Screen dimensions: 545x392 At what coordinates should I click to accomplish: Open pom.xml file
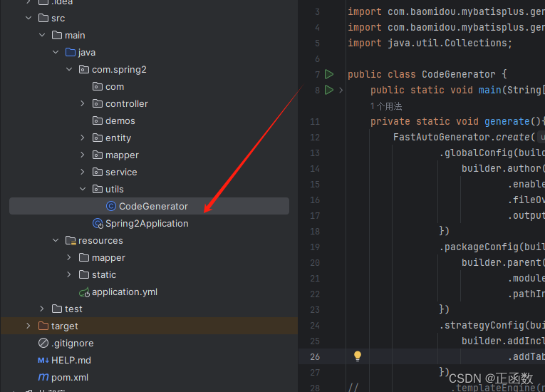tap(70, 378)
